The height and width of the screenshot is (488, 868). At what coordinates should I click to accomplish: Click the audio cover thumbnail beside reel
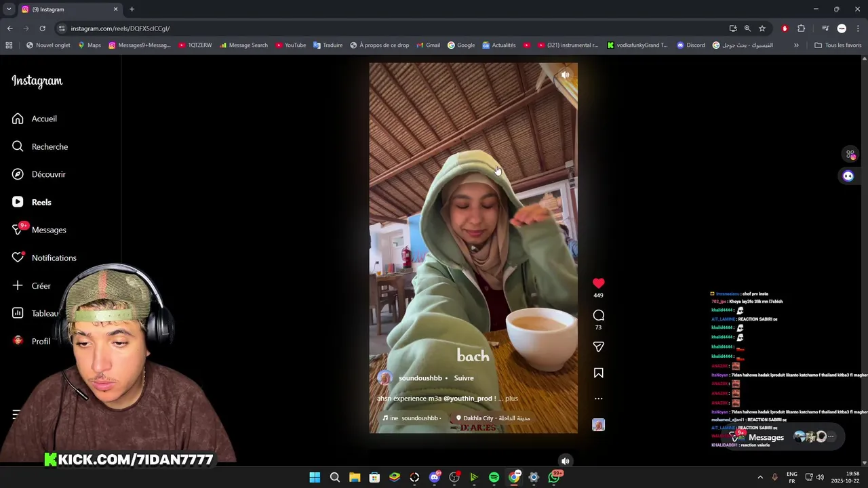[x=598, y=425]
